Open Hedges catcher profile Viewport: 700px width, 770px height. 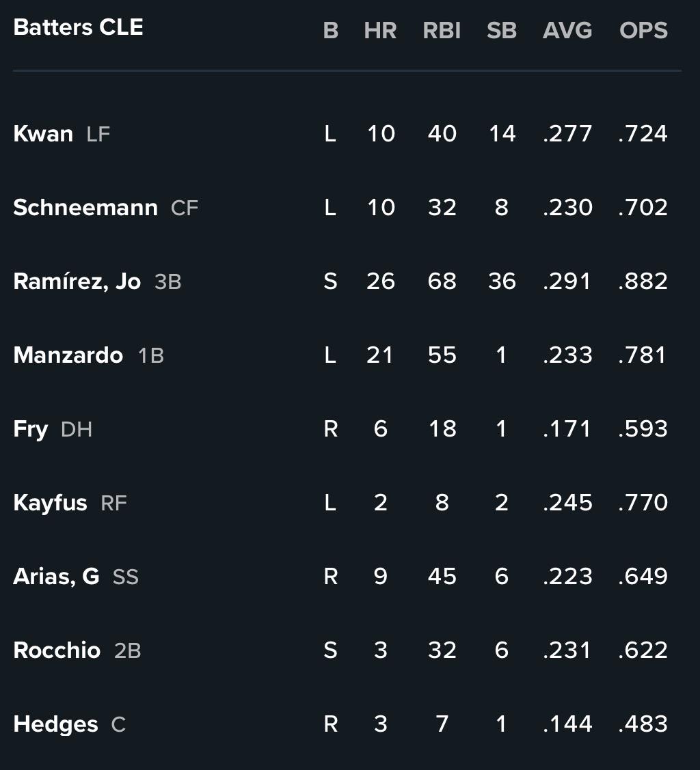click(x=55, y=725)
